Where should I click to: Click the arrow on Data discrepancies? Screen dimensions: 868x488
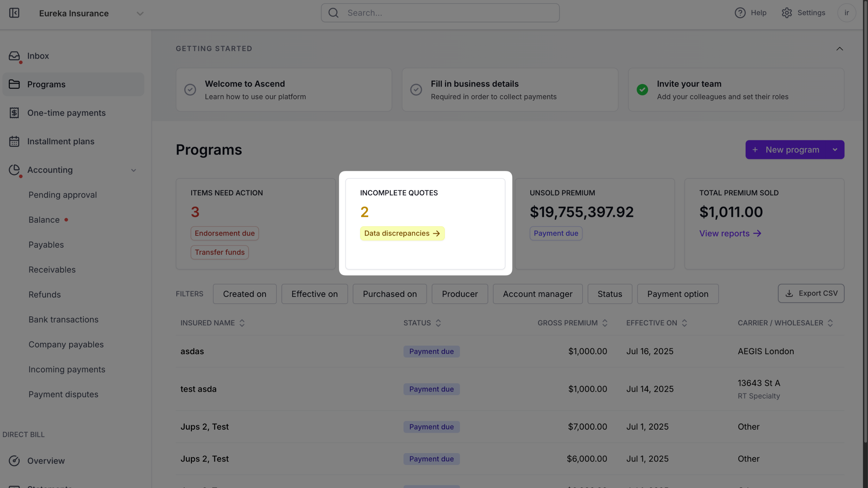[x=436, y=233]
